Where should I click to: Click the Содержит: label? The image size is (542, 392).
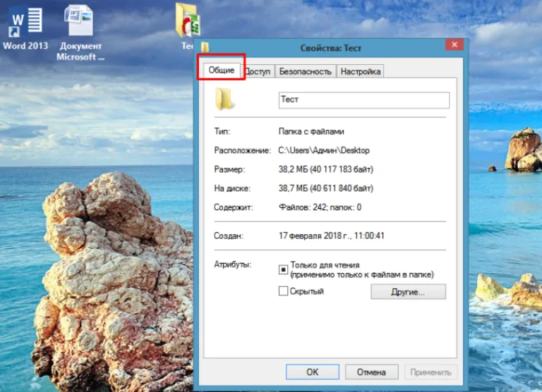(234, 207)
